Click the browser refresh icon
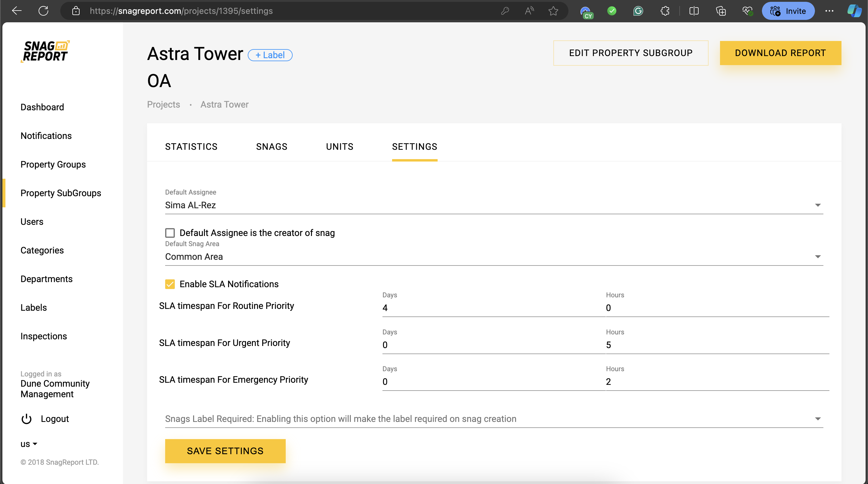The image size is (868, 484). click(43, 11)
